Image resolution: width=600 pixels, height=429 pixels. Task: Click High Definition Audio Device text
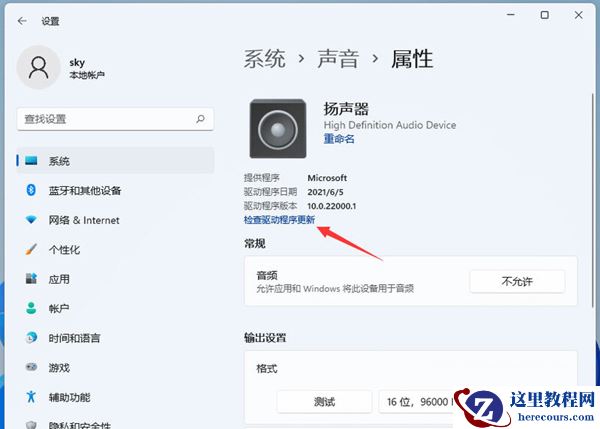point(390,125)
